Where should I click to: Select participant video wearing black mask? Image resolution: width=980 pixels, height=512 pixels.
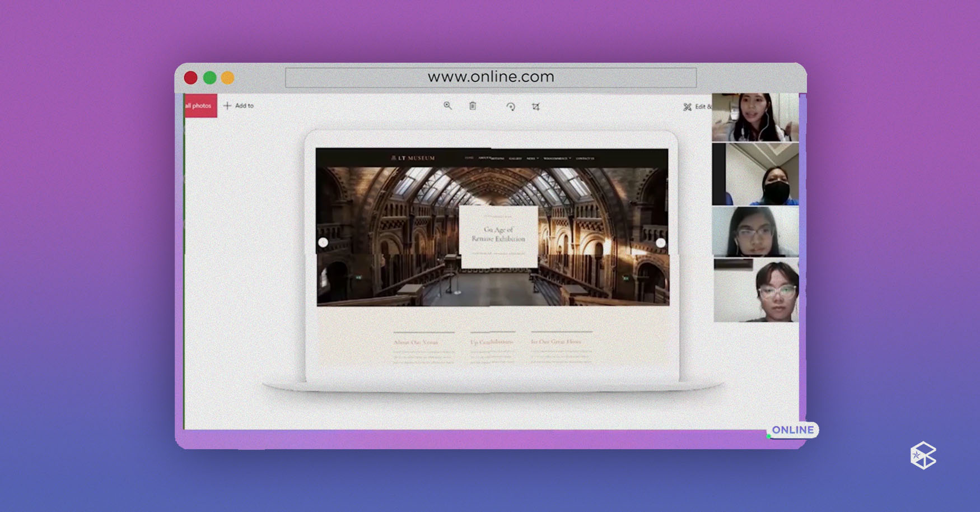pyautogui.click(x=755, y=174)
